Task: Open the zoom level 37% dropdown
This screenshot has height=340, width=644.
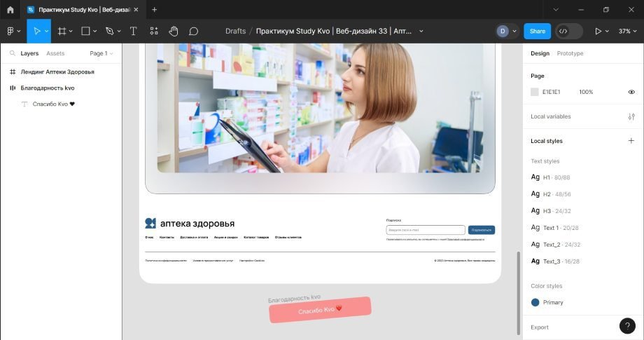Action: point(628,32)
